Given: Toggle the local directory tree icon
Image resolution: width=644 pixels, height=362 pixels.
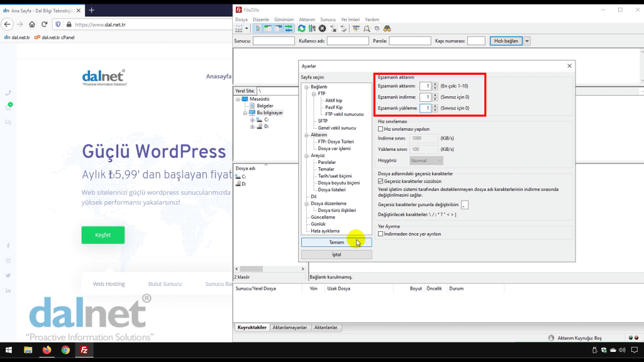Looking at the screenshot, I should coord(268,29).
